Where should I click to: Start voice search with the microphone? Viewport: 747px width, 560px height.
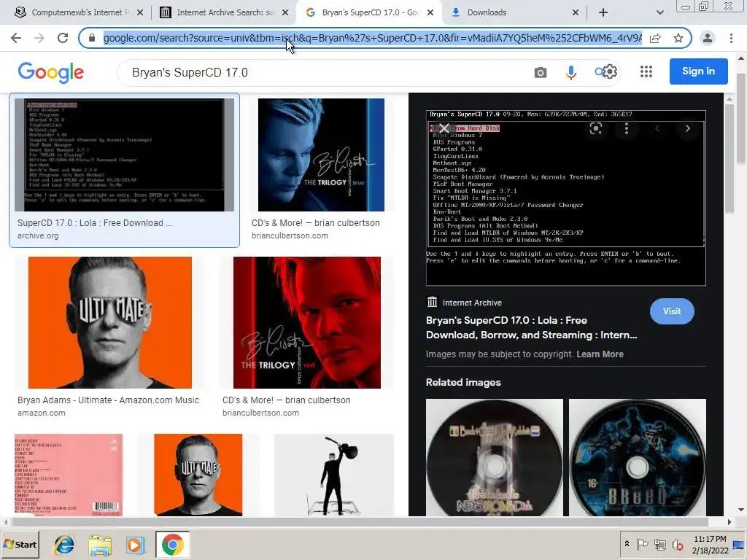pyautogui.click(x=570, y=72)
